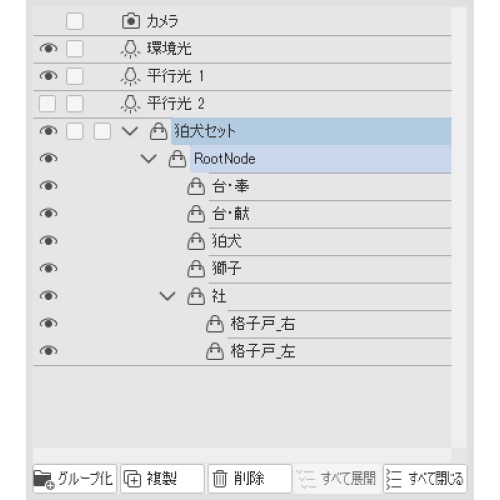Click the camera icon beside カメラ
This screenshot has width=500, height=500.
point(131,21)
